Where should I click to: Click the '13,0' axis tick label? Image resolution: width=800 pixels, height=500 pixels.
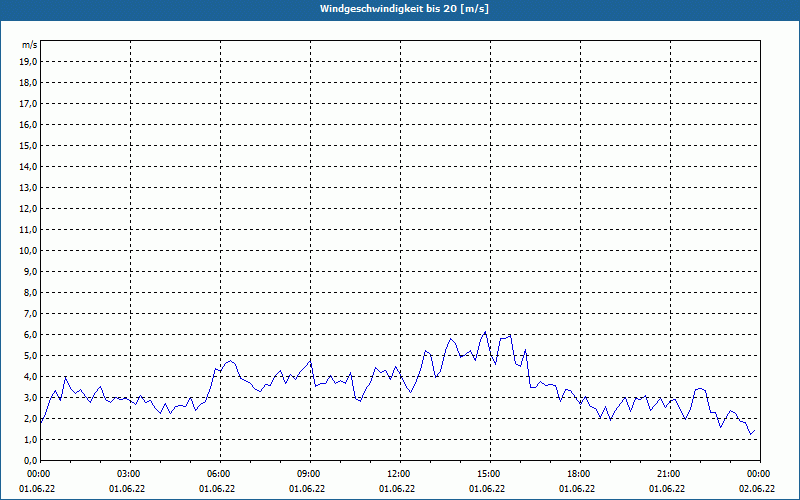tap(28, 187)
